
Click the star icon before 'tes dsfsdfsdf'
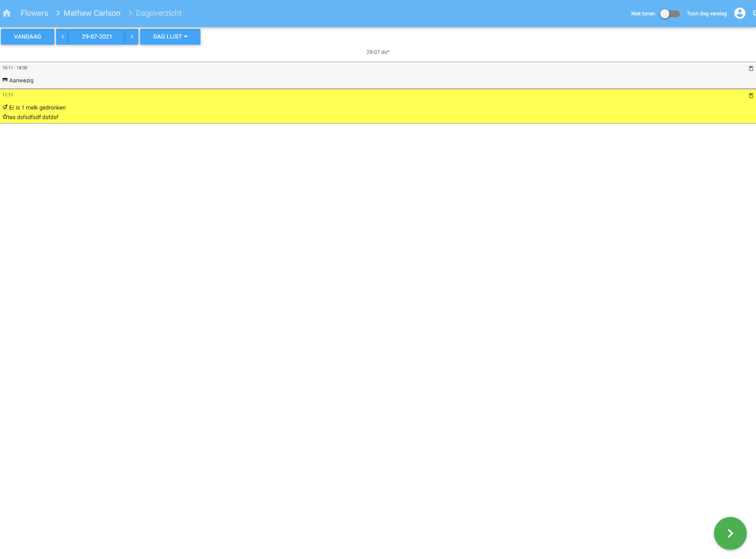[5, 117]
